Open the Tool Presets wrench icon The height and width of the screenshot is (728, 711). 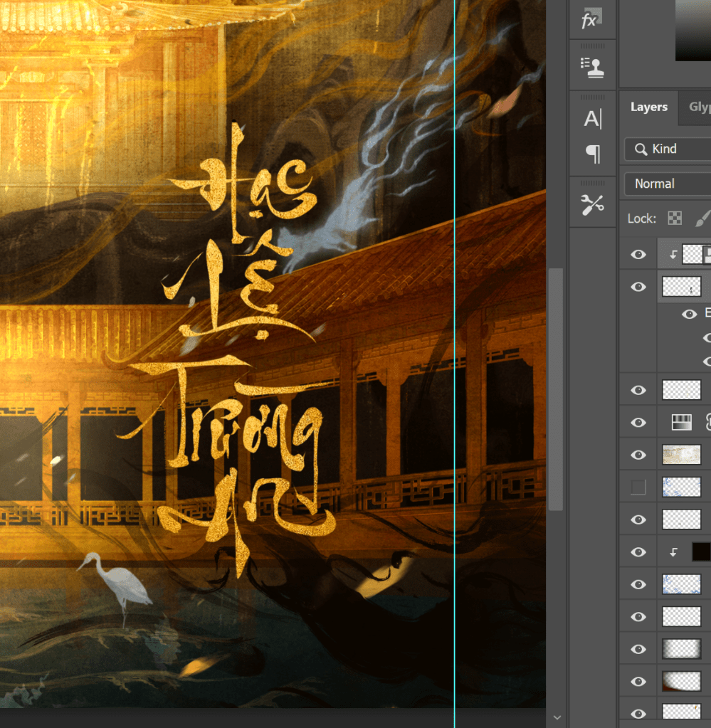(x=592, y=205)
